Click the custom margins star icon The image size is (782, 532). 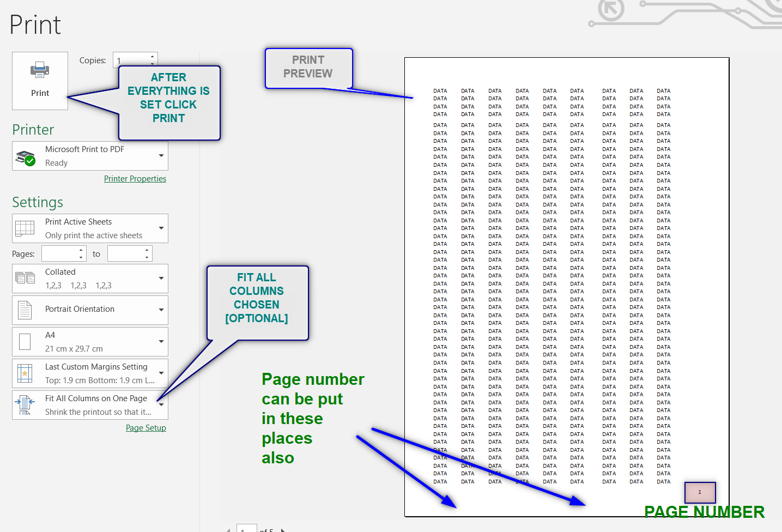25,373
